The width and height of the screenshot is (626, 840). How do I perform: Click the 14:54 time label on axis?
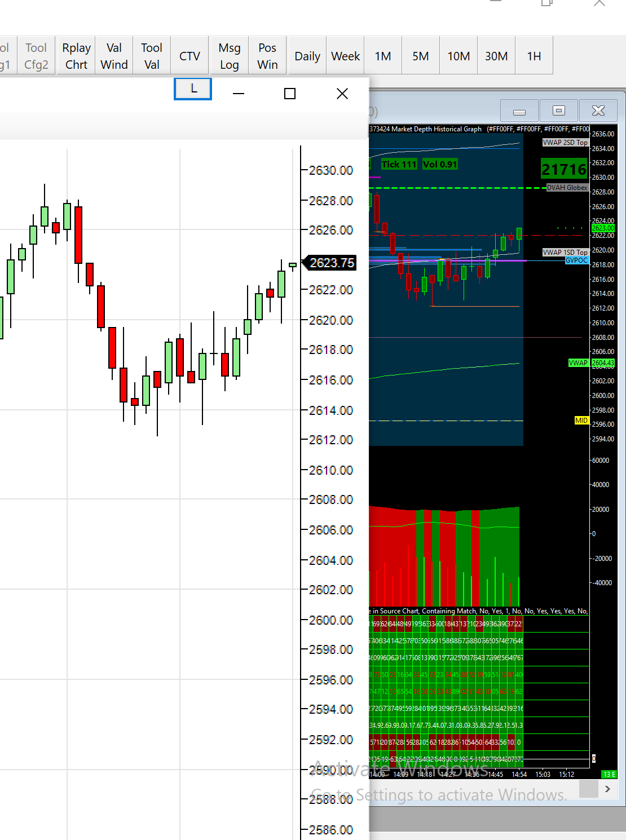pos(519,775)
